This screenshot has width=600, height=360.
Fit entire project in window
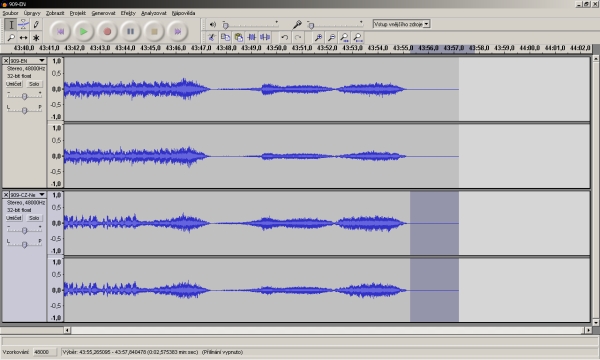[358, 37]
